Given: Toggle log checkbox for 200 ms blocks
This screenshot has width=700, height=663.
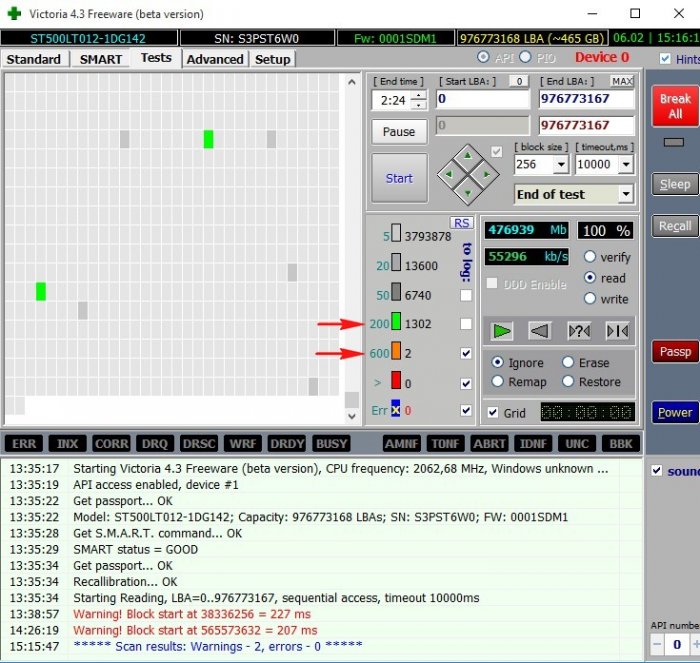Looking at the screenshot, I should tap(466, 324).
